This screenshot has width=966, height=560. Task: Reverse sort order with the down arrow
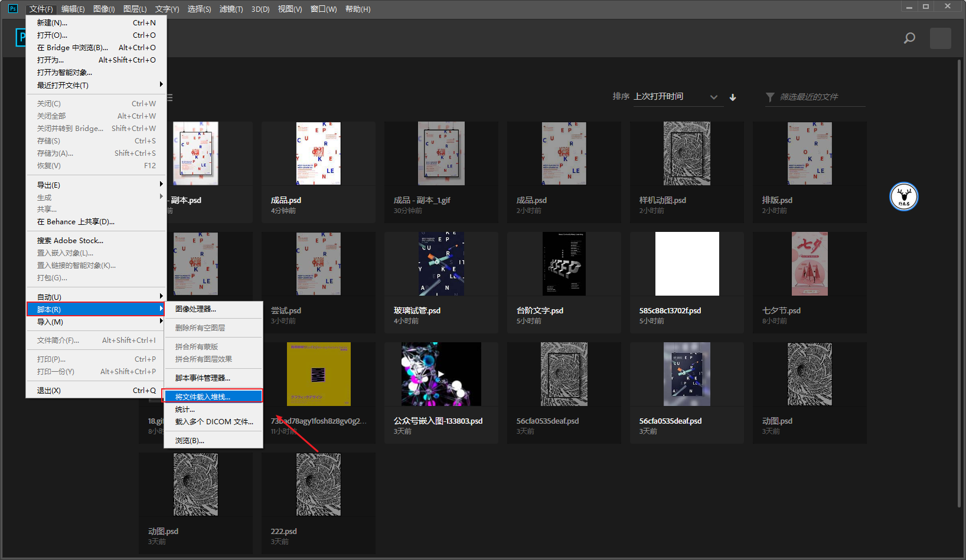(x=733, y=97)
